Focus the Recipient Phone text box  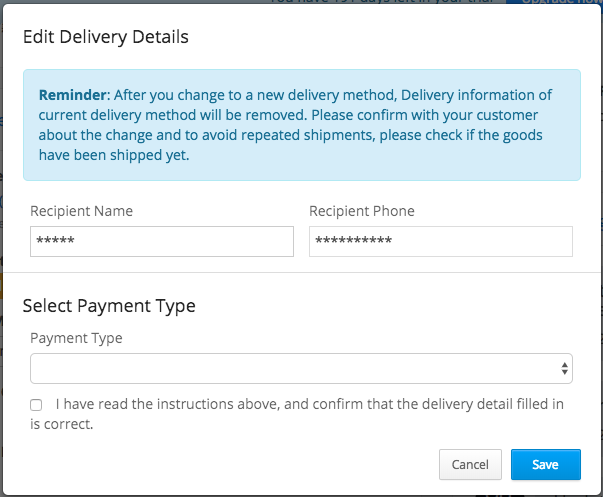pyautogui.click(x=440, y=241)
